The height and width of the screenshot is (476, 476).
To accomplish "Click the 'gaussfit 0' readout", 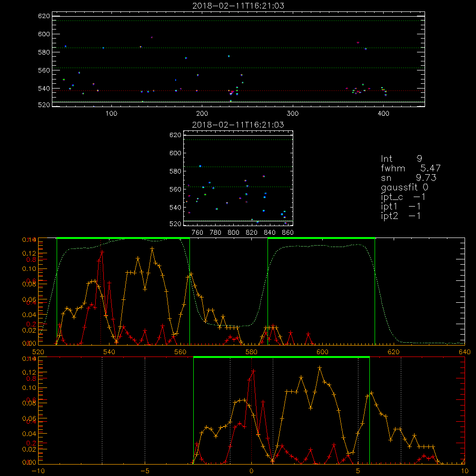I will pos(404,187).
